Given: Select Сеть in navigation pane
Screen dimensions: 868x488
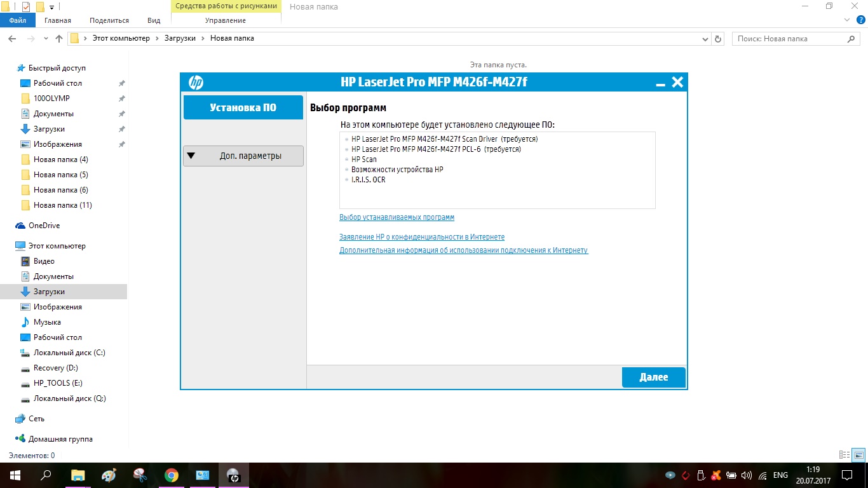Looking at the screenshot, I should click(37, 419).
